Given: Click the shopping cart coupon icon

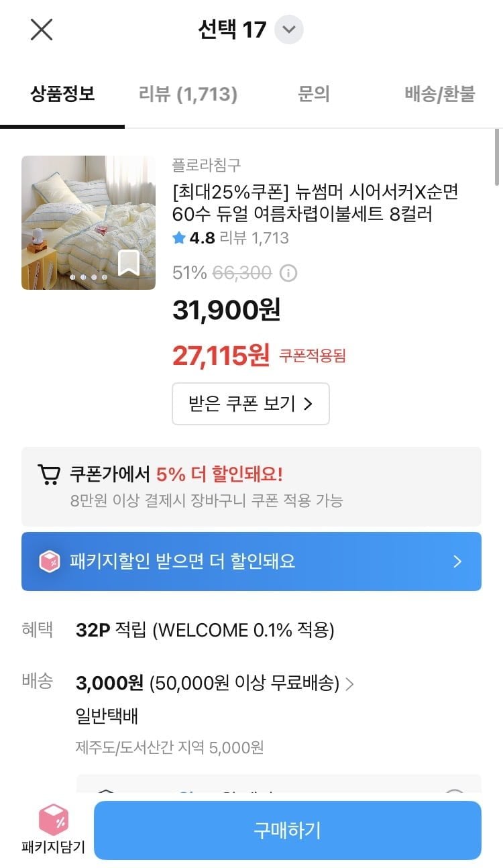Looking at the screenshot, I should pyautogui.click(x=48, y=475).
